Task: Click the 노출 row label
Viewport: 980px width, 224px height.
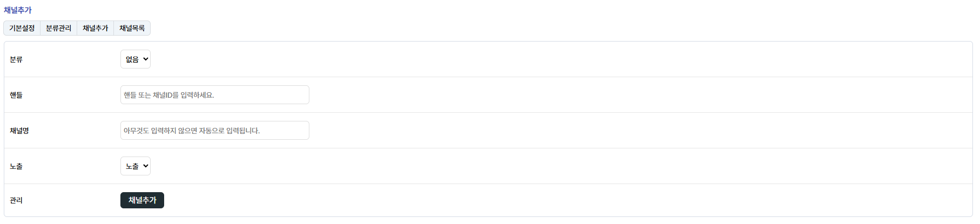Action: [x=16, y=166]
